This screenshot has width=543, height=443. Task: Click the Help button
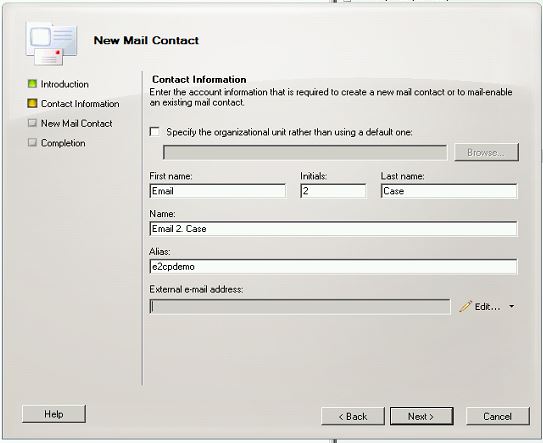(x=54, y=414)
